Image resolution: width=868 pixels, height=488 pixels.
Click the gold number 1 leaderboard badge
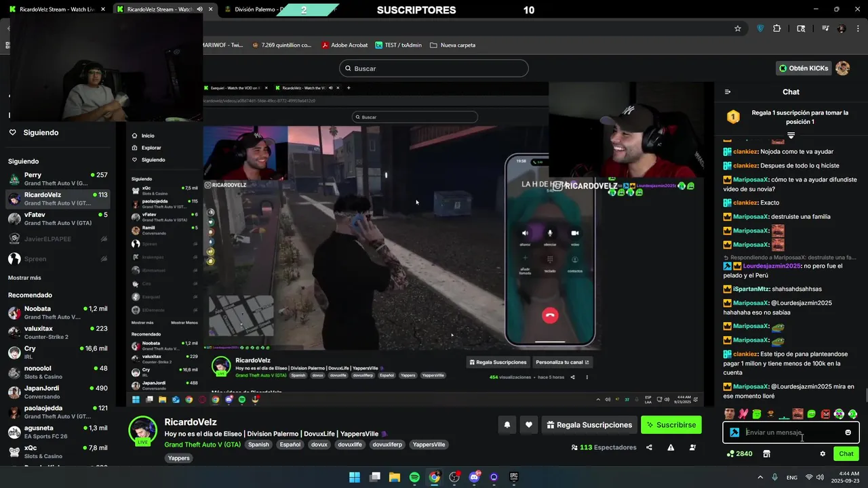pyautogui.click(x=733, y=117)
